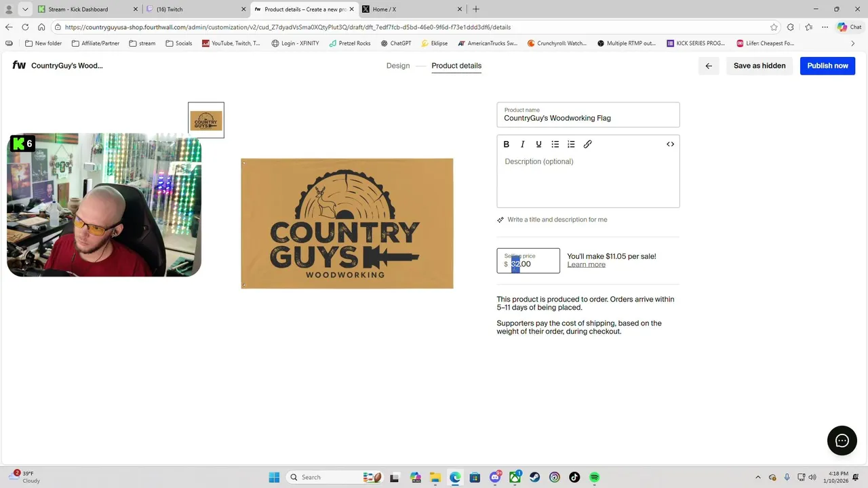Open Copilot Chat in the browser
This screenshot has height=488, width=868.
[x=849, y=27]
